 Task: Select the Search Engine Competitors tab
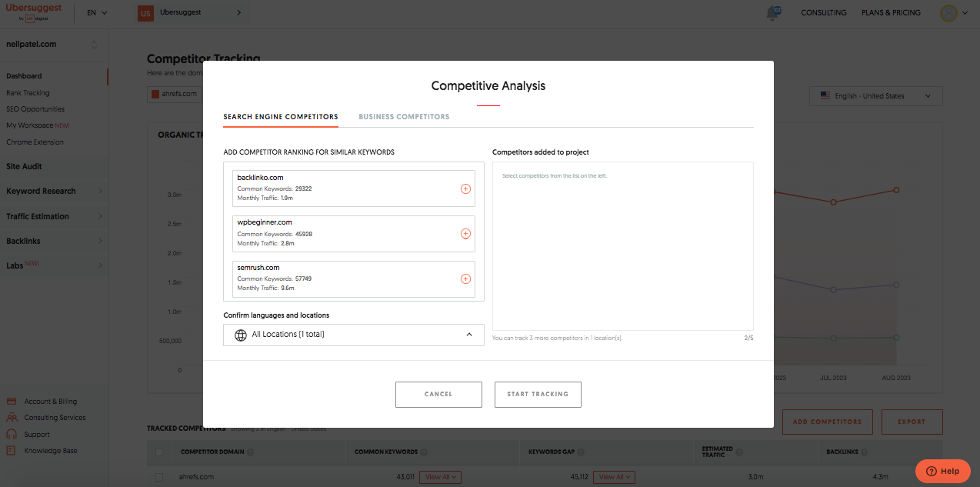tap(281, 117)
